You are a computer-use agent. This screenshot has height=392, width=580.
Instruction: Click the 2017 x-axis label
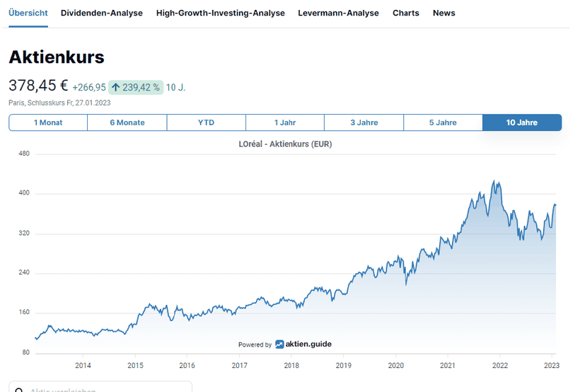click(239, 365)
